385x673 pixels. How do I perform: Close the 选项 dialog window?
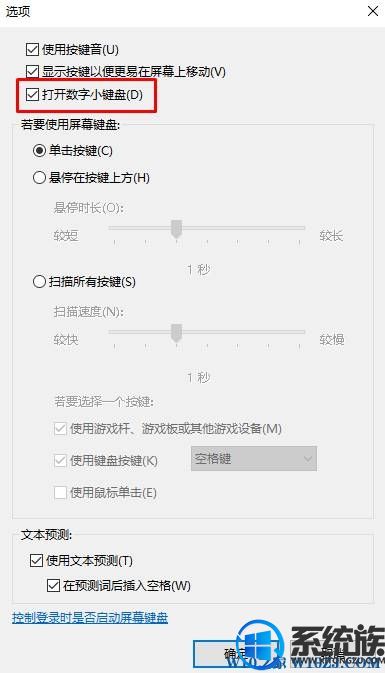[x=373, y=11]
